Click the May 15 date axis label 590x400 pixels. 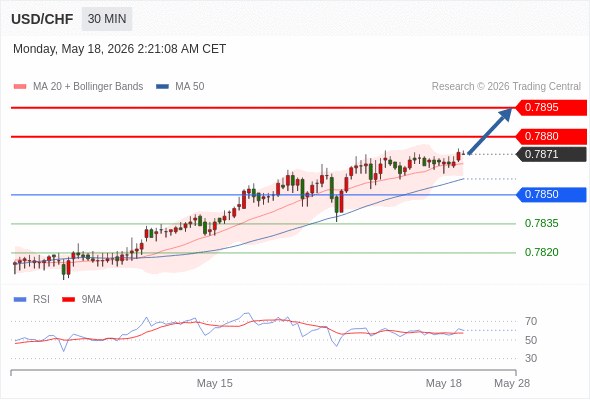[x=214, y=383]
